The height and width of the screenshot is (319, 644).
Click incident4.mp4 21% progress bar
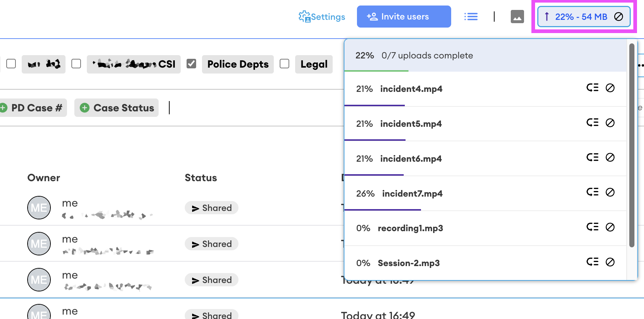[375, 105]
